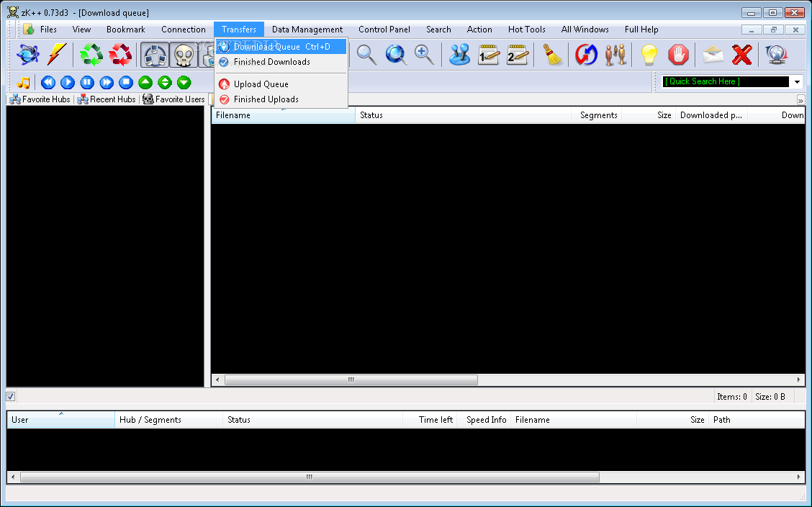Click the green recycle arrows icon
The width and height of the screenshot is (812, 507).
click(x=91, y=55)
